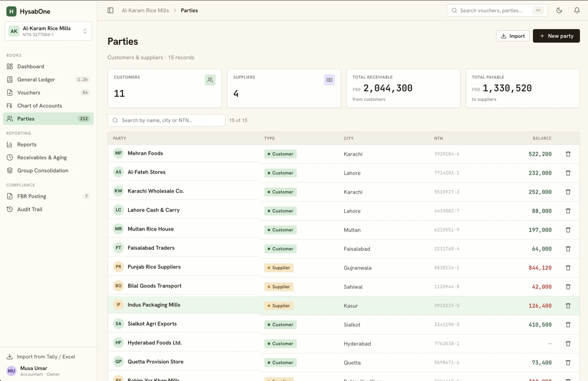The height and width of the screenshot is (381, 588).
Task: Go to Vouchers in the sidebar
Action: 48,92
